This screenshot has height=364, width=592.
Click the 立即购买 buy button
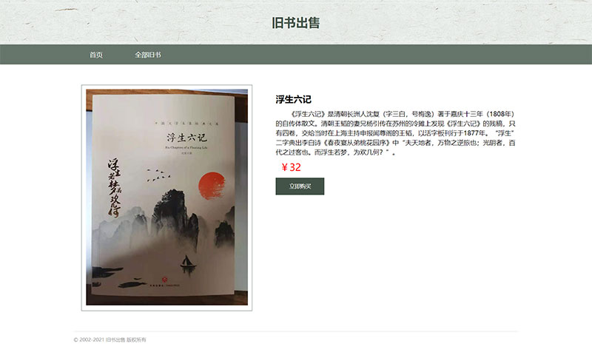(300, 186)
